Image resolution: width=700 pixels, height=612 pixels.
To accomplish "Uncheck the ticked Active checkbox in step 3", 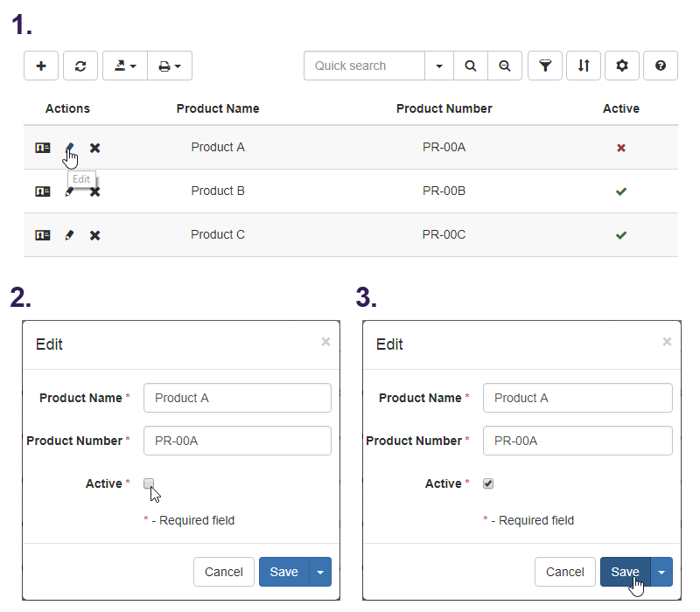I will [488, 483].
